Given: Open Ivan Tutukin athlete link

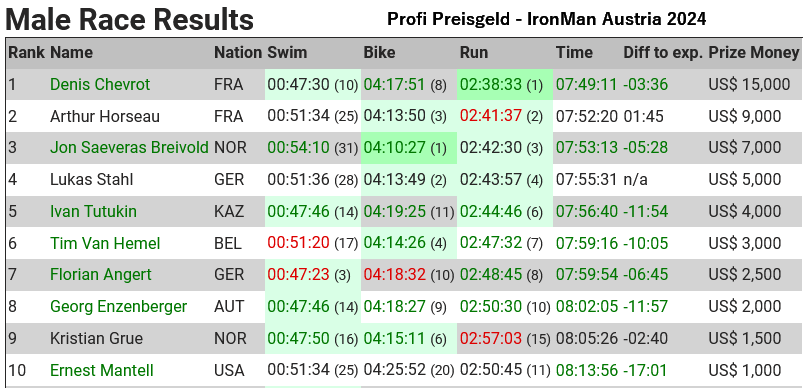Looking at the screenshot, I should (93, 211).
